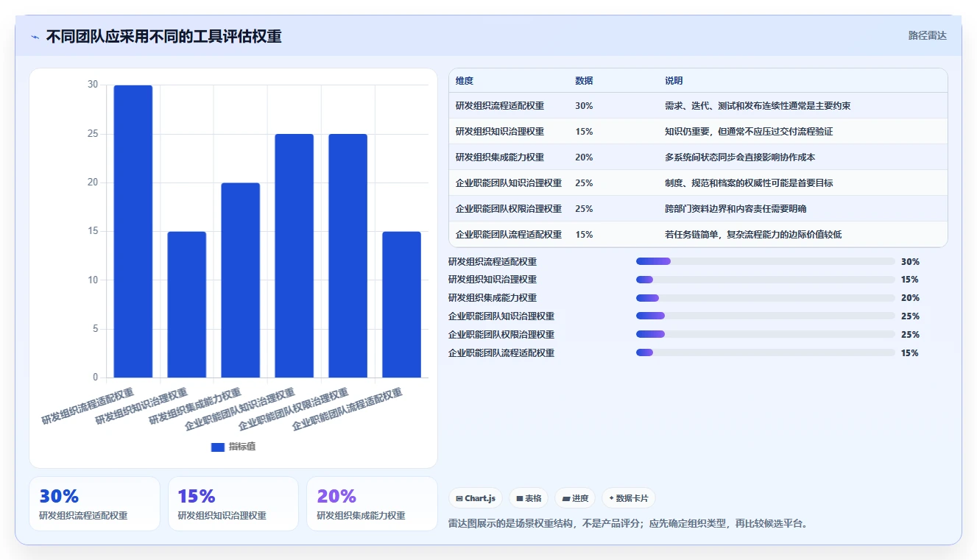Click the chart bar for 企业职能团队权限治理权重
This screenshot has width=977, height=560.
click(x=348, y=256)
